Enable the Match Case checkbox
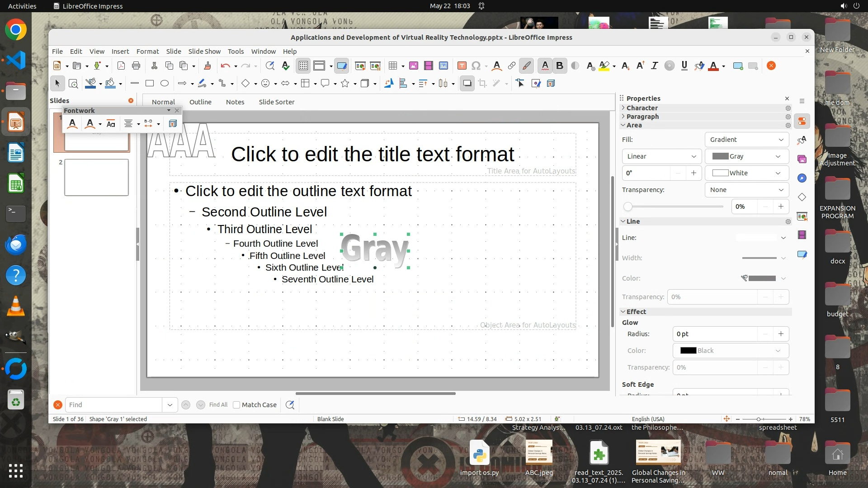 236,405
